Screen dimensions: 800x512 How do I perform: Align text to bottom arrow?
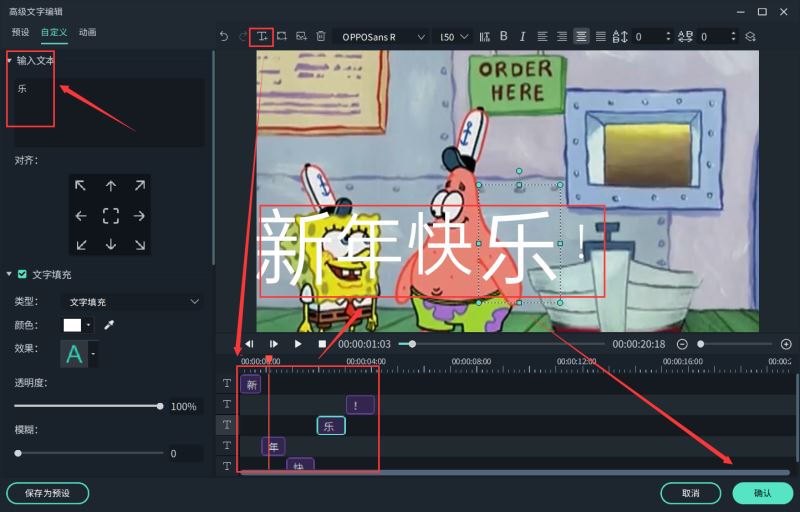[111, 245]
